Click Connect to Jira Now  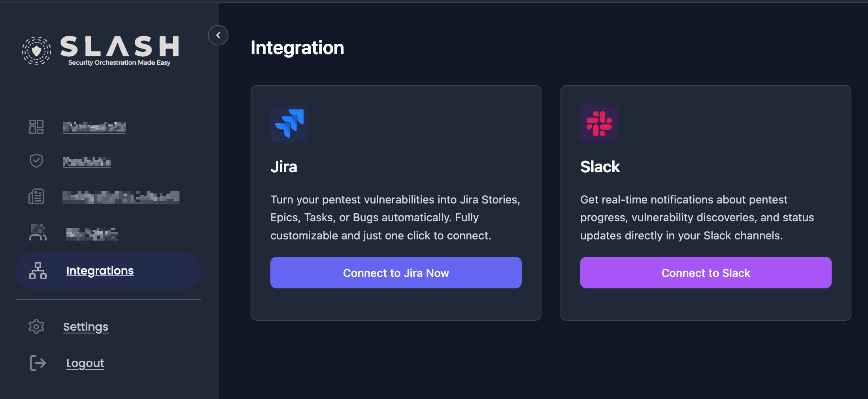[x=396, y=273]
